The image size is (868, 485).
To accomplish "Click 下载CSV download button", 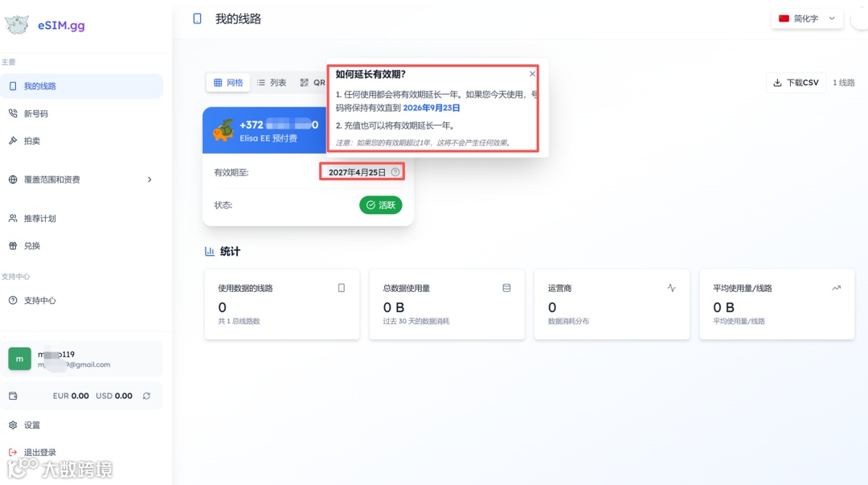I will pyautogui.click(x=796, y=83).
